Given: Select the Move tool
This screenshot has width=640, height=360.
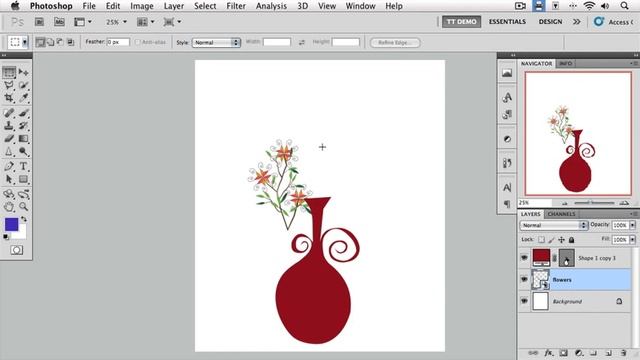Looking at the screenshot, I should click(23, 72).
